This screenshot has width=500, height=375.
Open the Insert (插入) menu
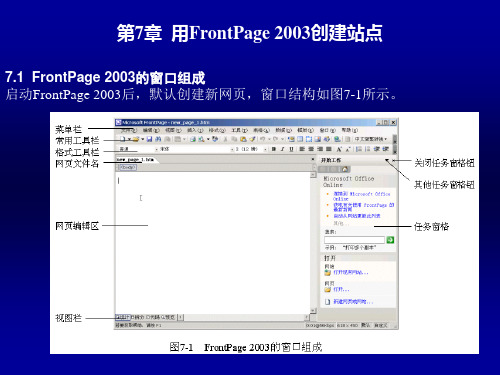click(195, 130)
